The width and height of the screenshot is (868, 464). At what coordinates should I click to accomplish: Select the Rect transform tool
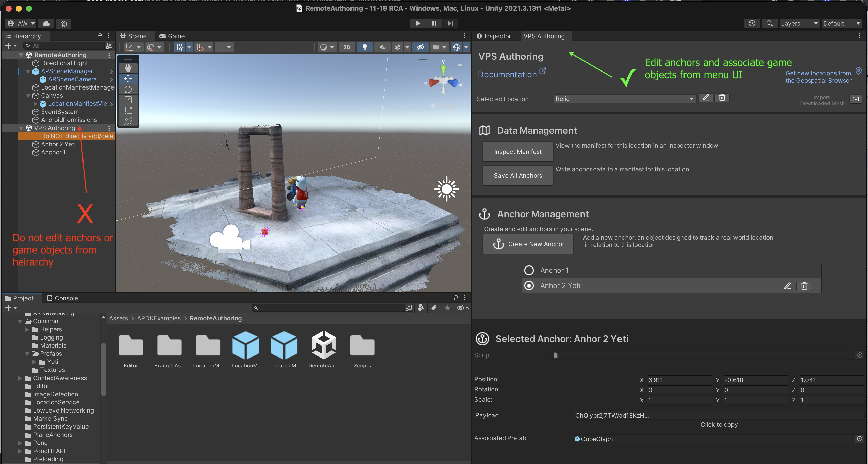(128, 111)
